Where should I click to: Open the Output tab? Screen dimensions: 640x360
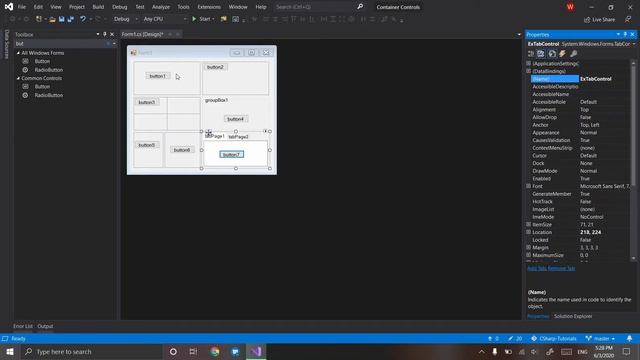point(45,326)
